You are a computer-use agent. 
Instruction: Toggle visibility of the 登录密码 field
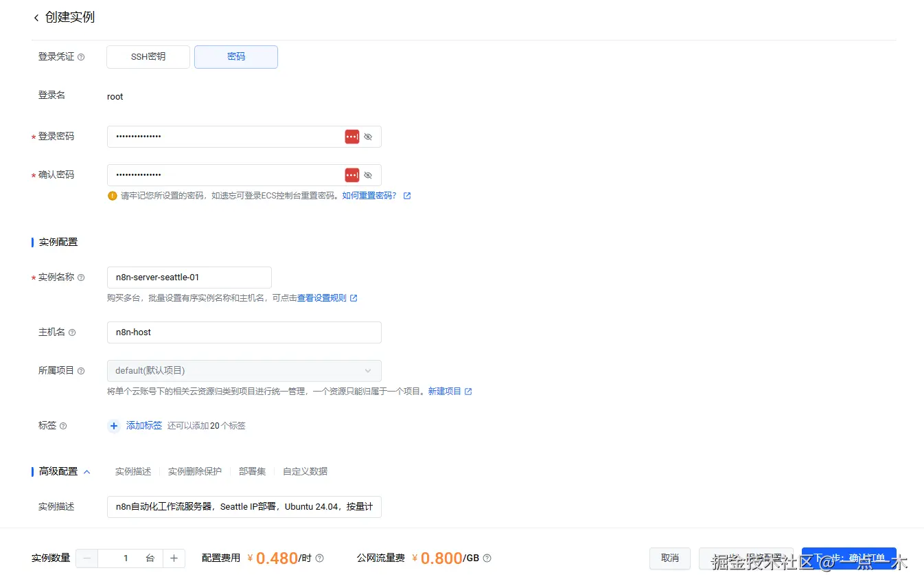point(368,136)
